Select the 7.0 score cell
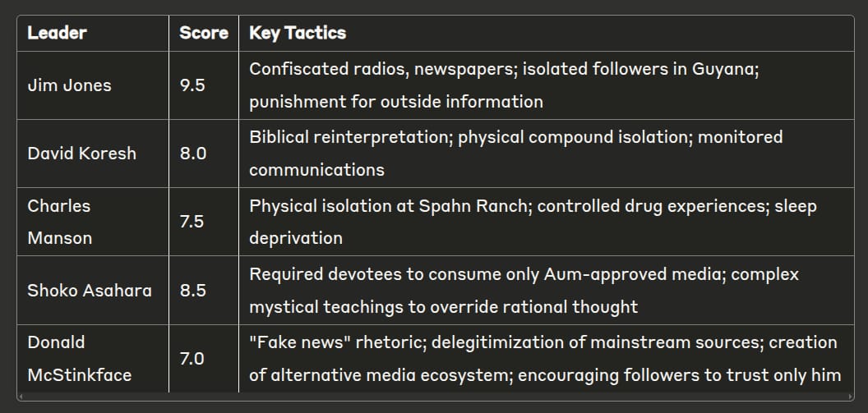This screenshot has height=413, width=868. point(204,358)
